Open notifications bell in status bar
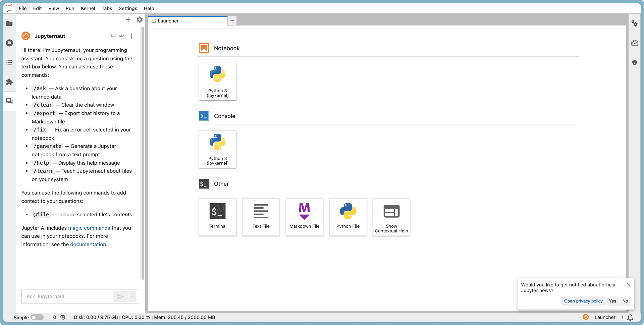This screenshot has height=325, width=644. pyautogui.click(x=630, y=317)
